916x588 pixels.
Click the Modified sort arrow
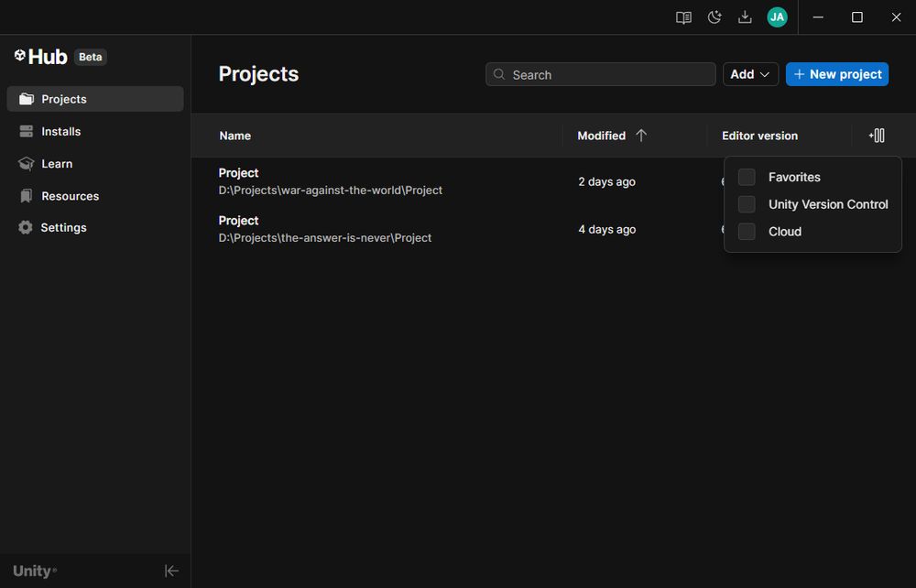pos(641,136)
